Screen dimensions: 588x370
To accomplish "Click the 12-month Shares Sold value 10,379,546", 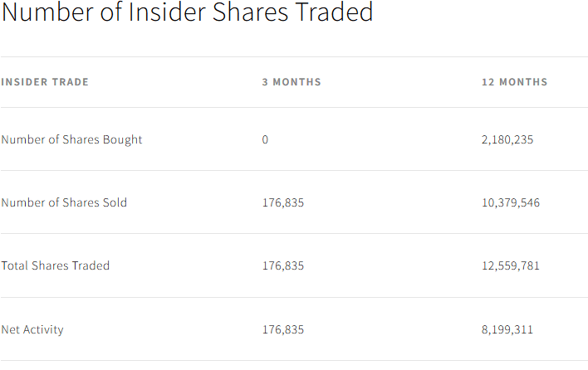I will click(x=511, y=202).
